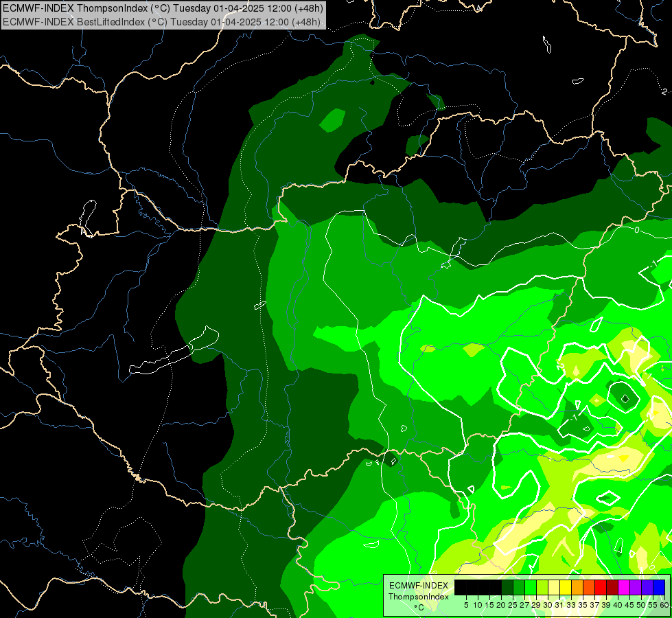Image resolution: width=672 pixels, height=618 pixels.
Task: Click legend scale value 5
Action: pos(466,605)
